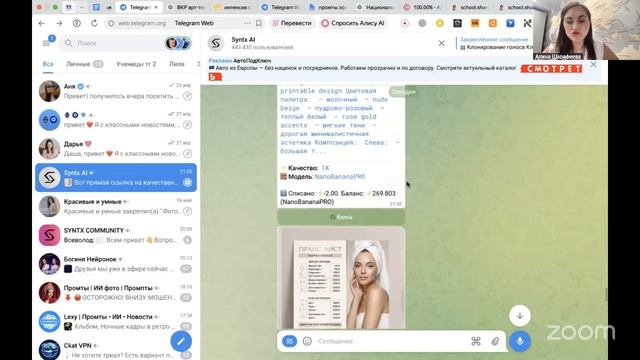Open the stories avatars next to search

coord(178,43)
